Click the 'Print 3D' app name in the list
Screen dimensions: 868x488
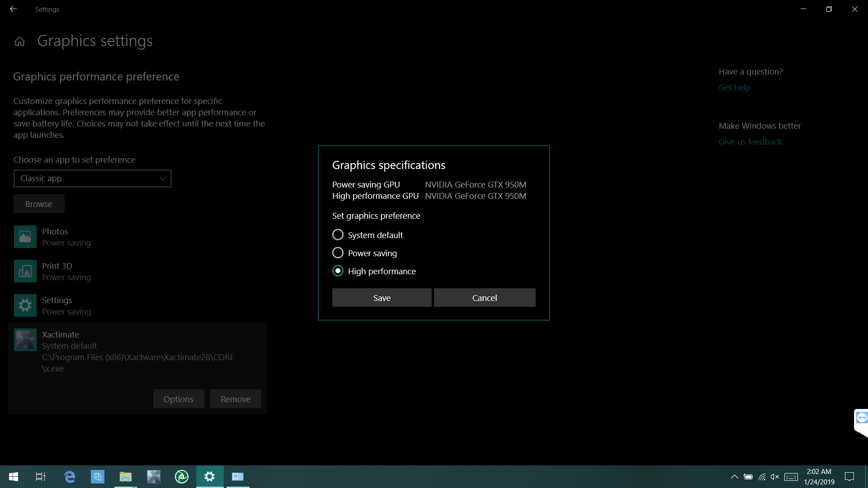(x=57, y=266)
